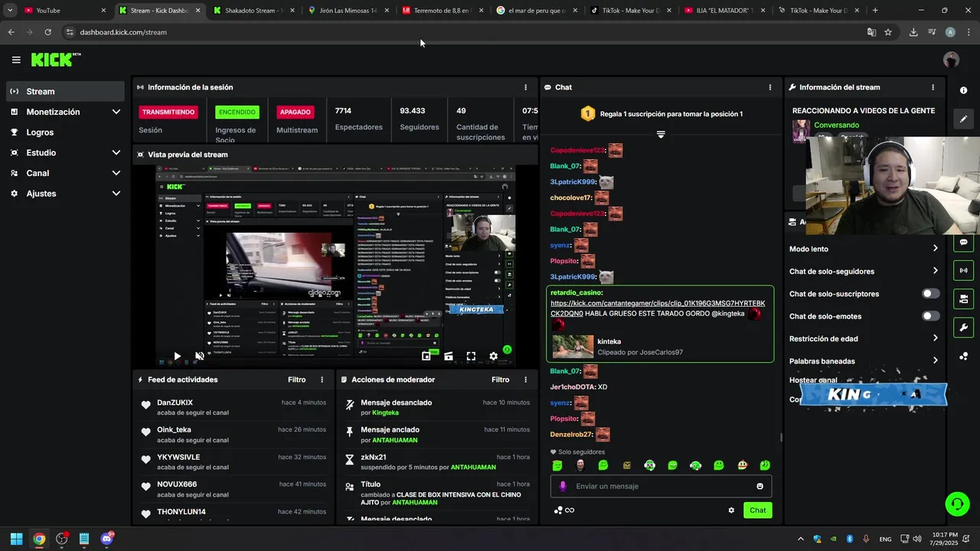Click zkNx21 in moderator actions
Image resolution: width=980 pixels, height=551 pixels.
[373, 457]
